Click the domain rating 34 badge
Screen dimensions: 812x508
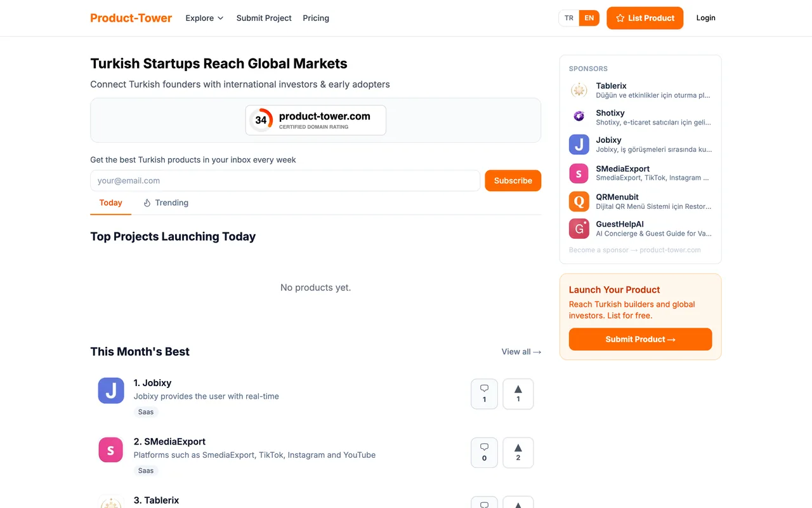(x=316, y=120)
